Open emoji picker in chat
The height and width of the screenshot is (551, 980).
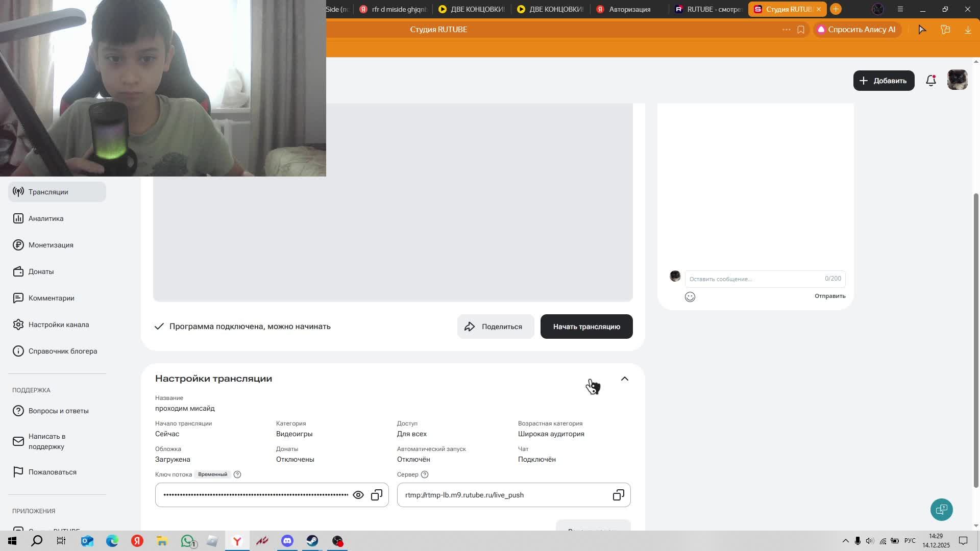point(690,297)
